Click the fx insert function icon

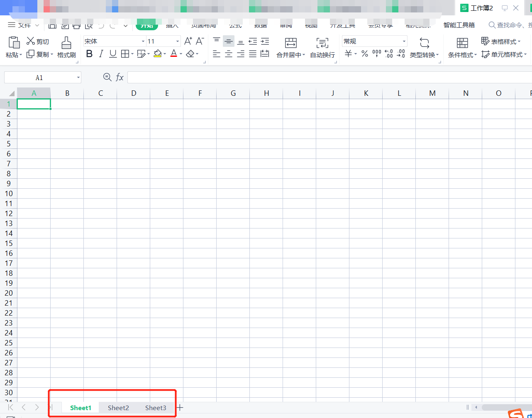(120, 77)
